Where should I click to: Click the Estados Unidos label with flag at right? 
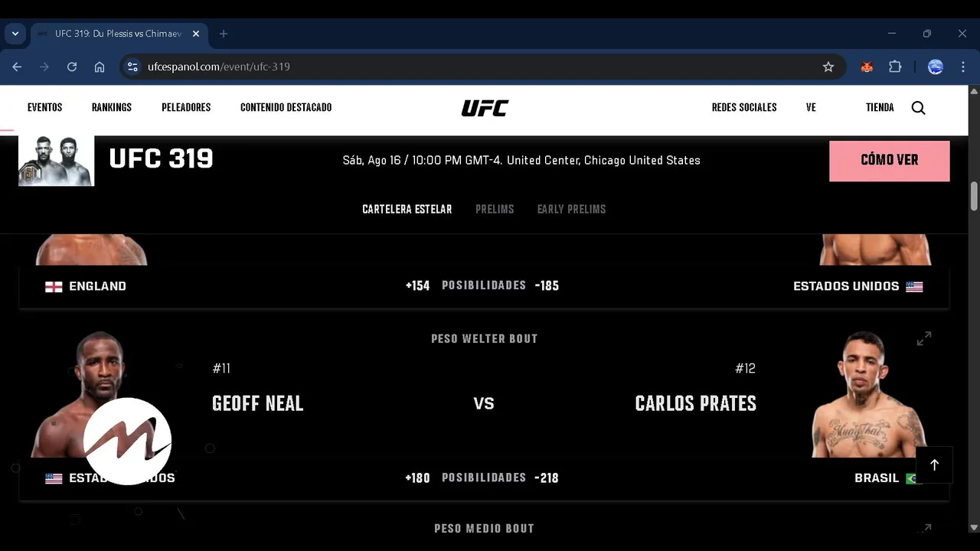click(x=858, y=286)
